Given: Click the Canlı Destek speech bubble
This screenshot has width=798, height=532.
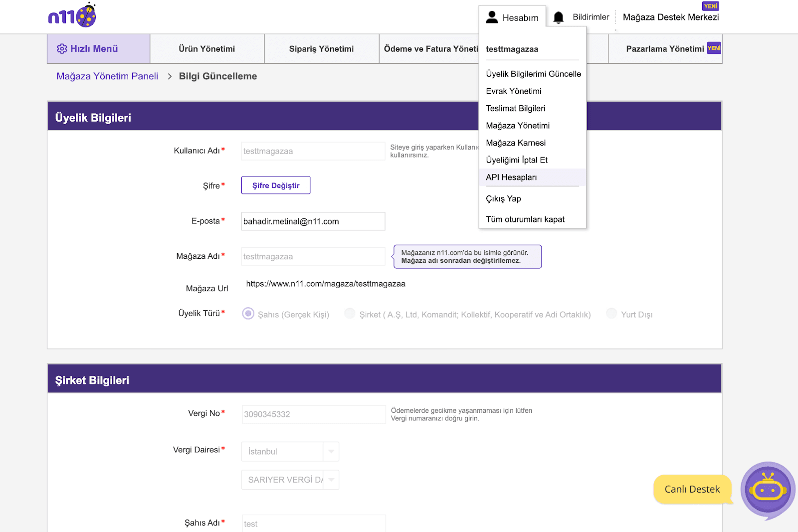Looking at the screenshot, I should [692, 489].
